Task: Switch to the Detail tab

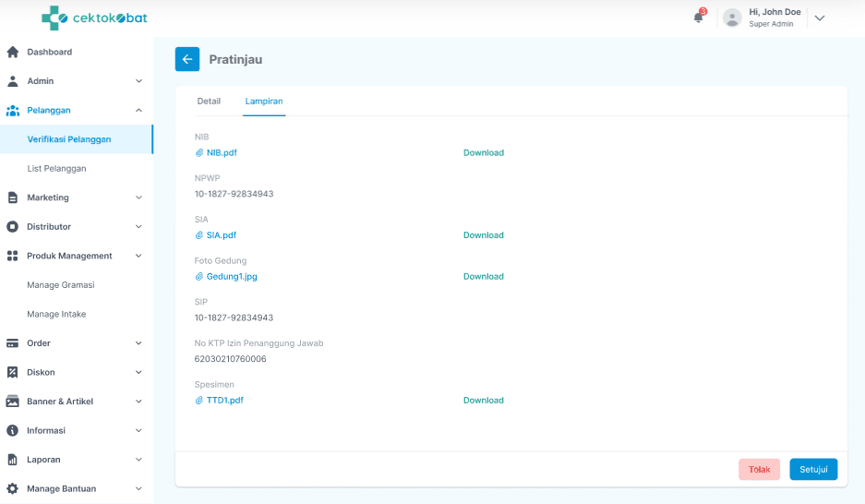Action: [x=209, y=101]
